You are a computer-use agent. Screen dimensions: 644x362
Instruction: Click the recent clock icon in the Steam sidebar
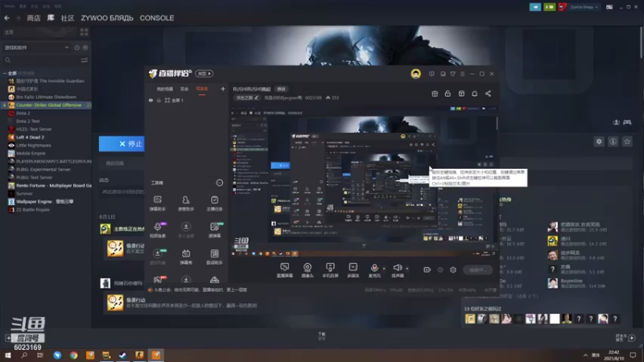pyautogui.click(x=76, y=47)
